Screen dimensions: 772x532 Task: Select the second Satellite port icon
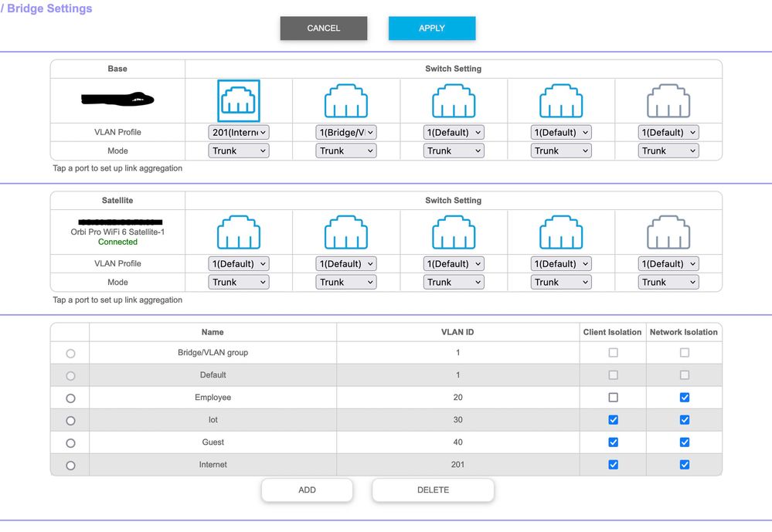pos(346,232)
